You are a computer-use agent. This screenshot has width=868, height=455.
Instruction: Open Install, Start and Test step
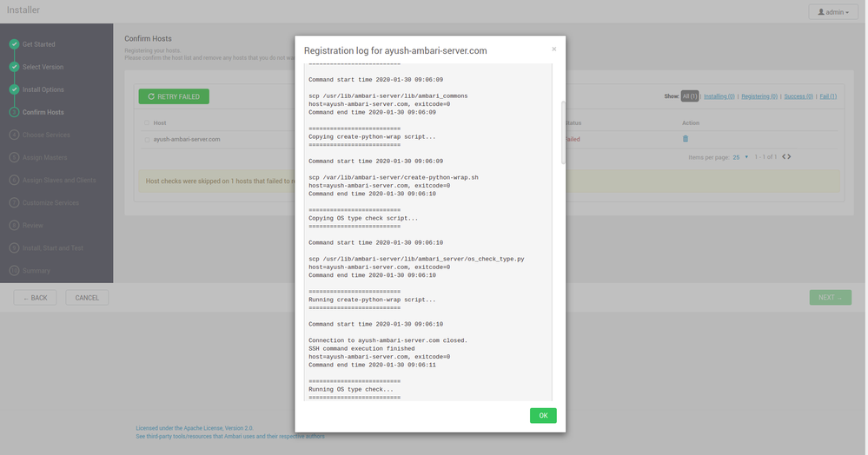(53, 248)
